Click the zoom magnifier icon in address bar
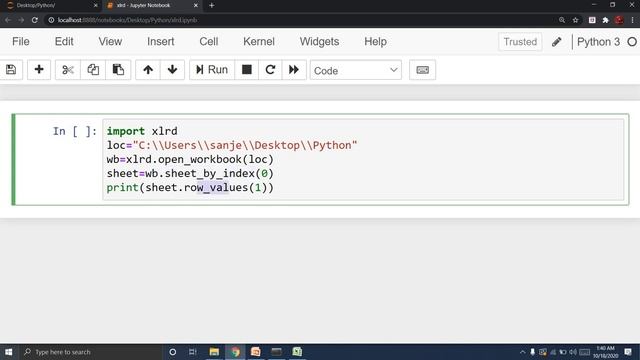Viewport: 640px width, 360px height. 562,20
